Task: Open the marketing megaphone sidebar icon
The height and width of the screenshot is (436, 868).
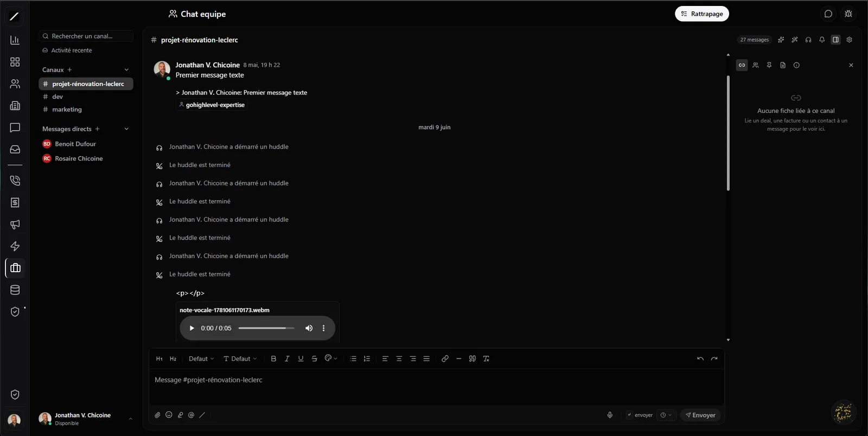Action: 15,224
